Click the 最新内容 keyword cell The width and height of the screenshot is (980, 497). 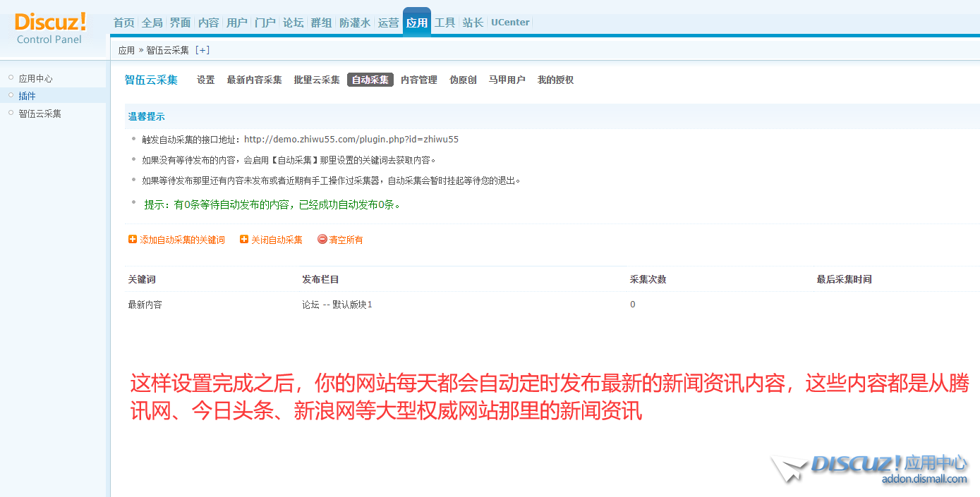tap(145, 305)
